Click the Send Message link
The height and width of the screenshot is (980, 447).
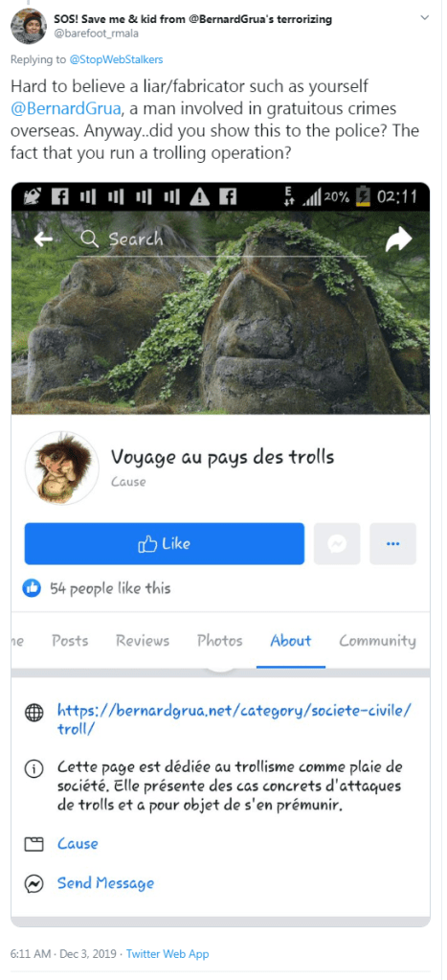105,883
